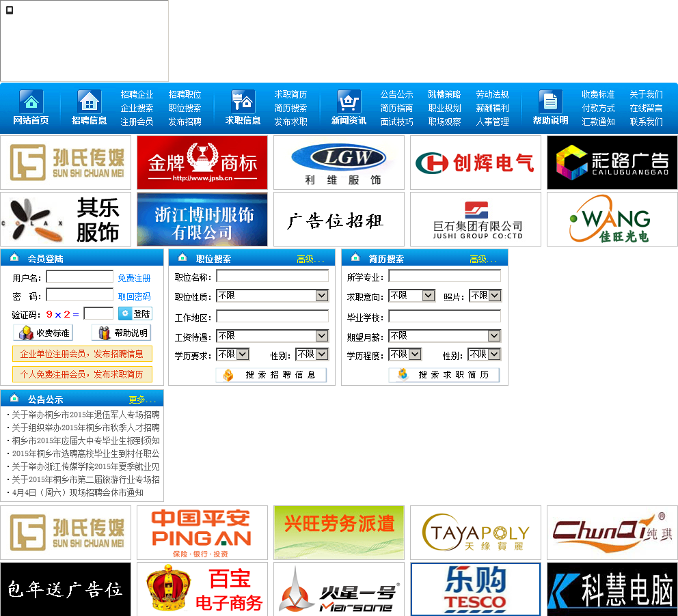Open 高级 link in 职位搜索 header
678x616 pixels.
click(310, 260)
